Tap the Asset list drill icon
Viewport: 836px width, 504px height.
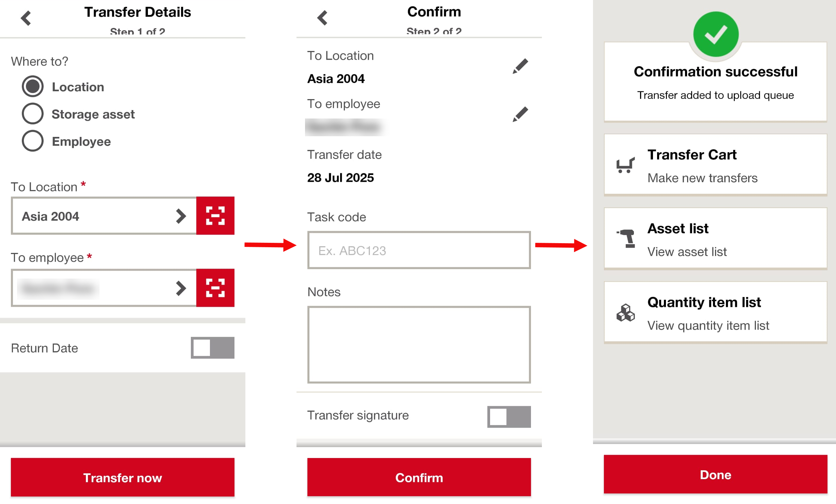(626, 238)
